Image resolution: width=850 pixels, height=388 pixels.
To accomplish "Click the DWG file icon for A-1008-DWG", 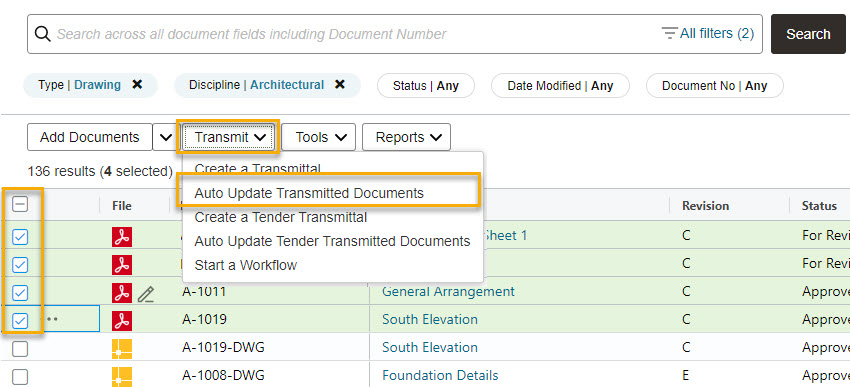I will (122, 377).
